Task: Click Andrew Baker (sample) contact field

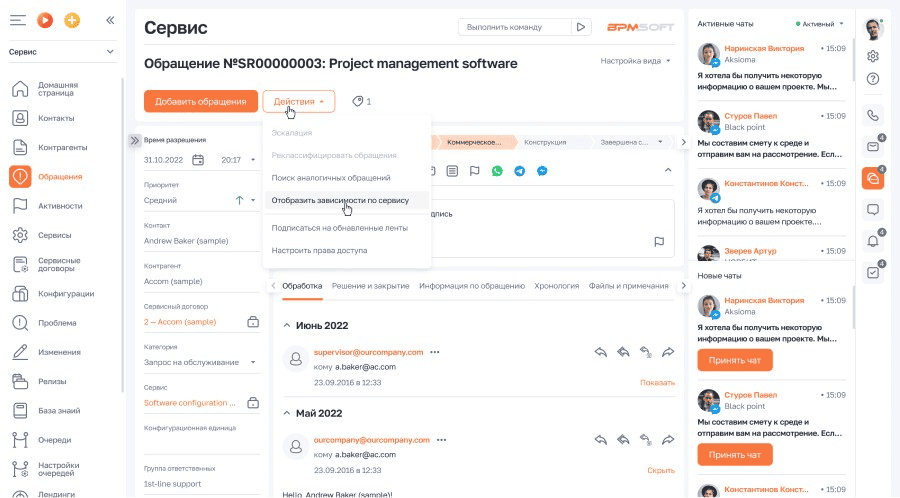Action: point(200,241)
